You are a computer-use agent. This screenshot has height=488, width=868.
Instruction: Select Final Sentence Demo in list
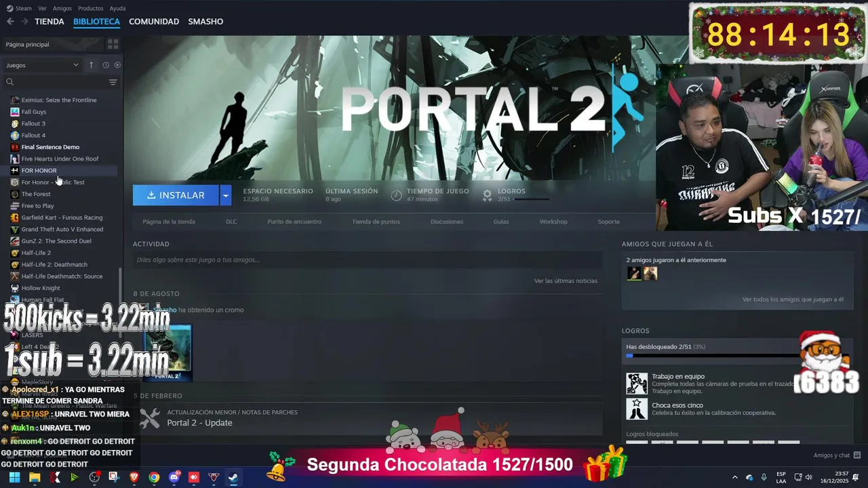50,147
